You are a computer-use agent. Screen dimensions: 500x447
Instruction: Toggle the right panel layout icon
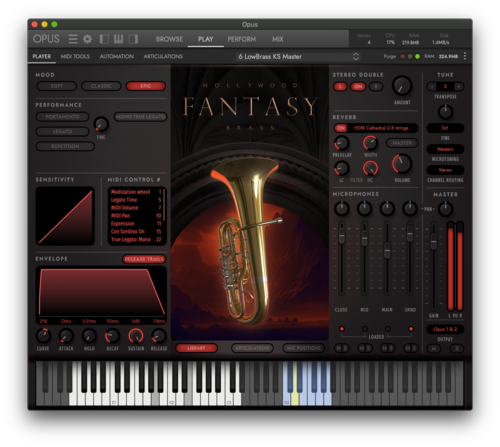tap(133, 39)
